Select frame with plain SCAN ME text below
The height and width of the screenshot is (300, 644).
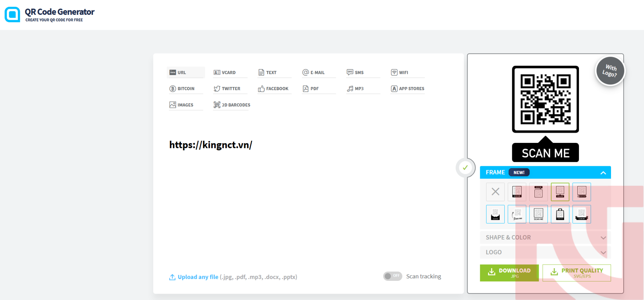(538, 214)
